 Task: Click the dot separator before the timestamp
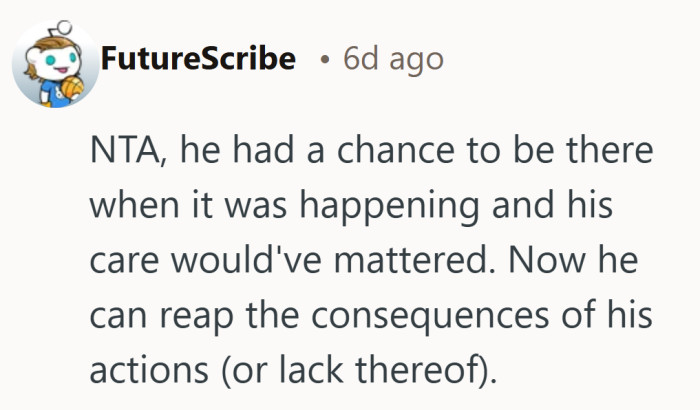(322, 60)
